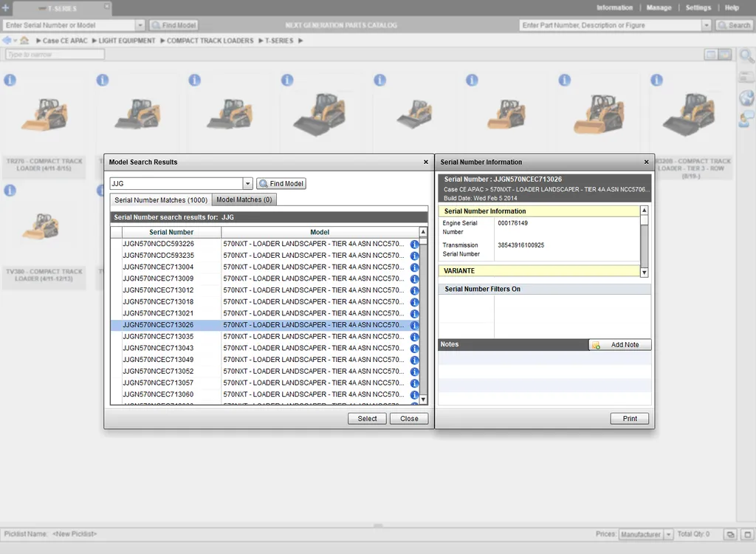756x554 pixels.
Task: Go to LIGHT EQUIPMENT breadcrumb
Action: pos(127,41)
